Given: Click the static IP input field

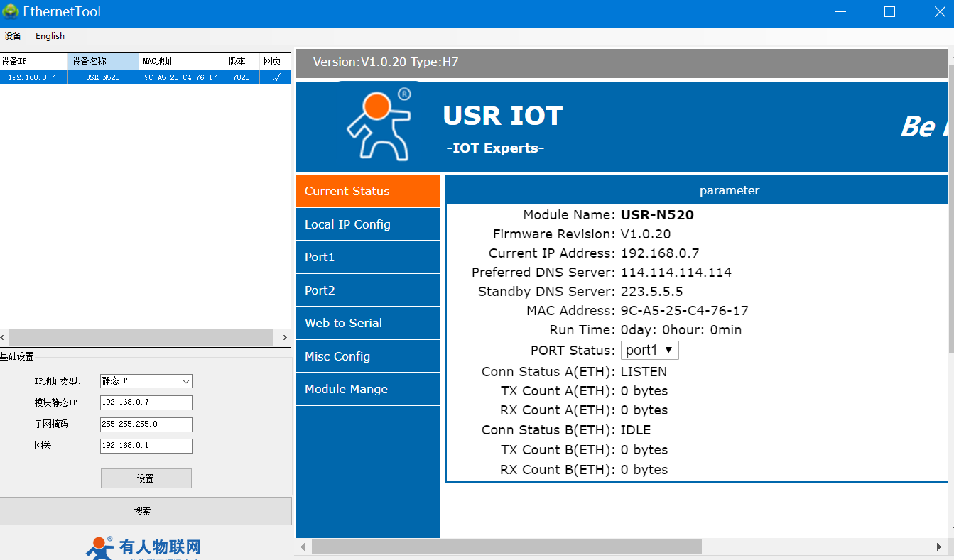Looking at the screenshot, I should [146, 402].
